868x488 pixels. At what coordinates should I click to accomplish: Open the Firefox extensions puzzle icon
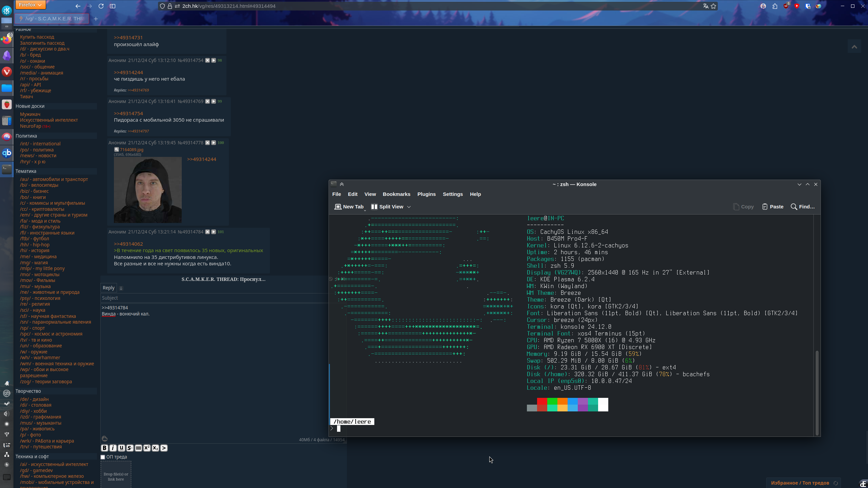tap(775, 6)
